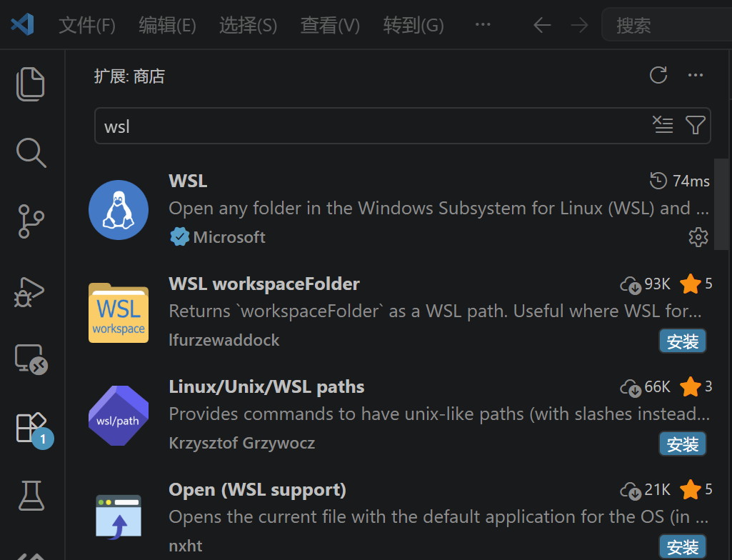
Task: Open extensions panel more actions menu
Action: [x=695, y=75]
